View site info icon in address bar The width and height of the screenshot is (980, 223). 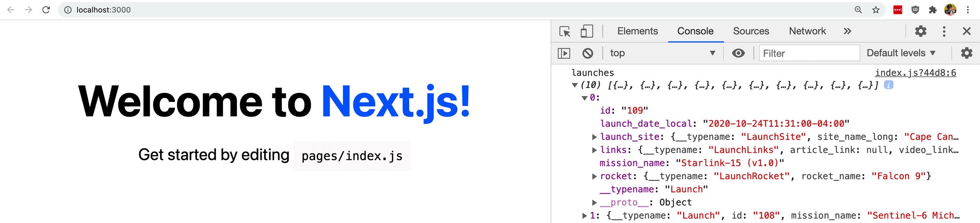coord(68,10)
